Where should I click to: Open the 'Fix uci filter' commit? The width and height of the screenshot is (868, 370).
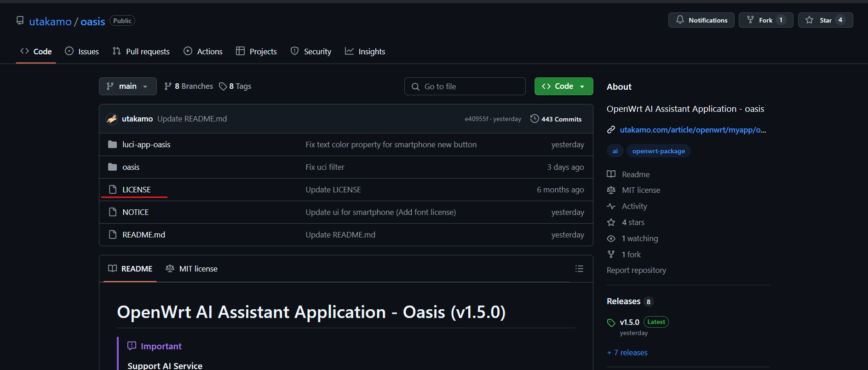pos(325,167)
